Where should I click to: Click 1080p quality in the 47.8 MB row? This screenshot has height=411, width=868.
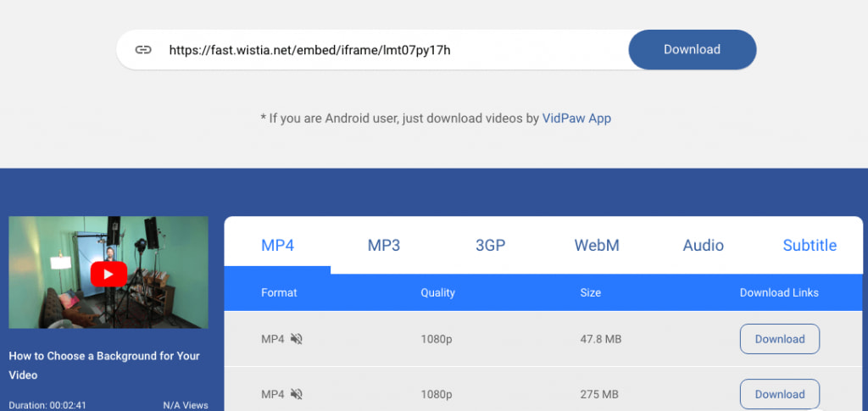(437, 339)
